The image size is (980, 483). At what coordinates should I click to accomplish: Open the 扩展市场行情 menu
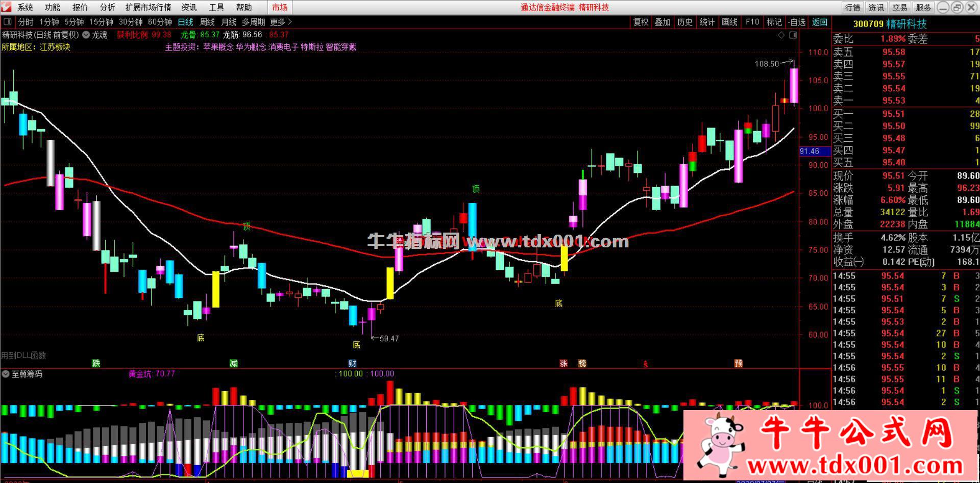pyautogui.click(x=148, y=7)
